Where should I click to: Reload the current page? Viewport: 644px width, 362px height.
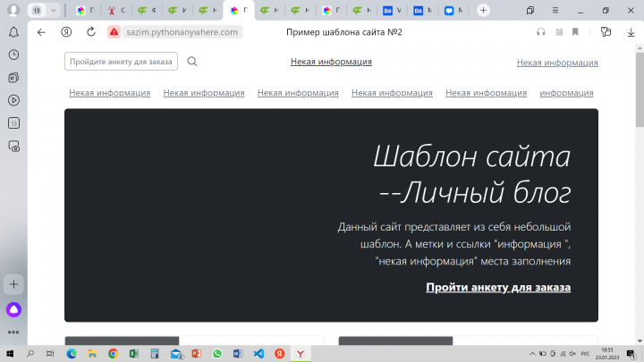tap(91, 32)
